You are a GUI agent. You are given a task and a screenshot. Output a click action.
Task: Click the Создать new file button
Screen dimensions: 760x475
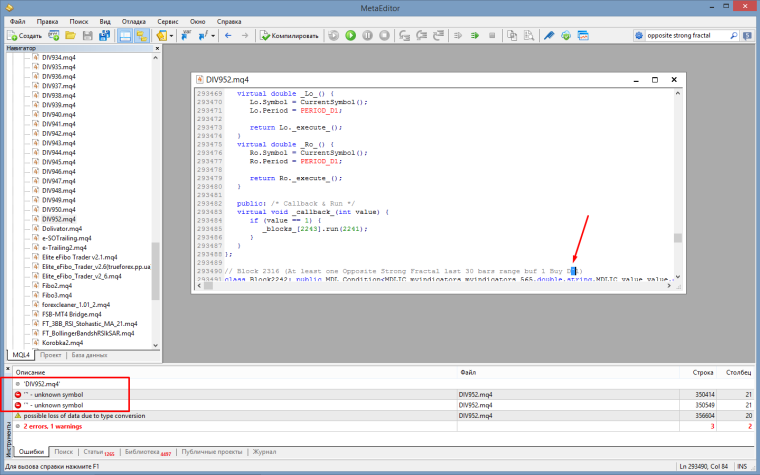pos(25,36)
